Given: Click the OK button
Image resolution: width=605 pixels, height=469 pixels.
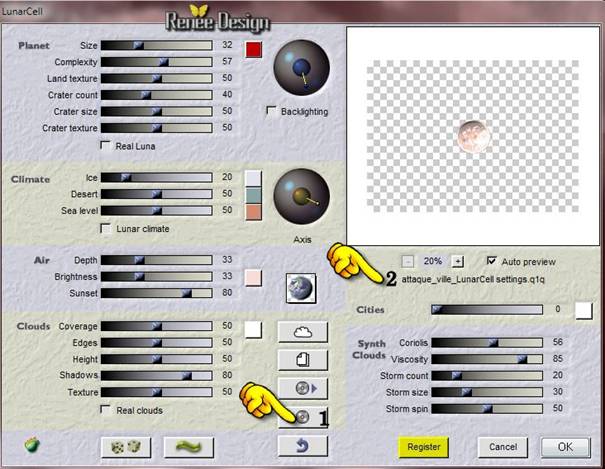Looking at the screenshot, I should 565,447.
